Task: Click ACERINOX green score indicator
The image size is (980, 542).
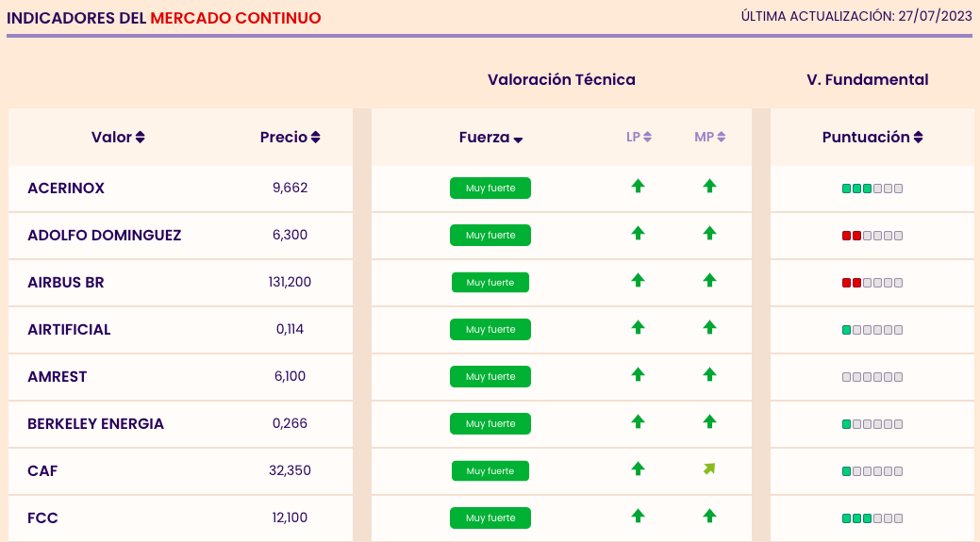Action: point(856,189)
